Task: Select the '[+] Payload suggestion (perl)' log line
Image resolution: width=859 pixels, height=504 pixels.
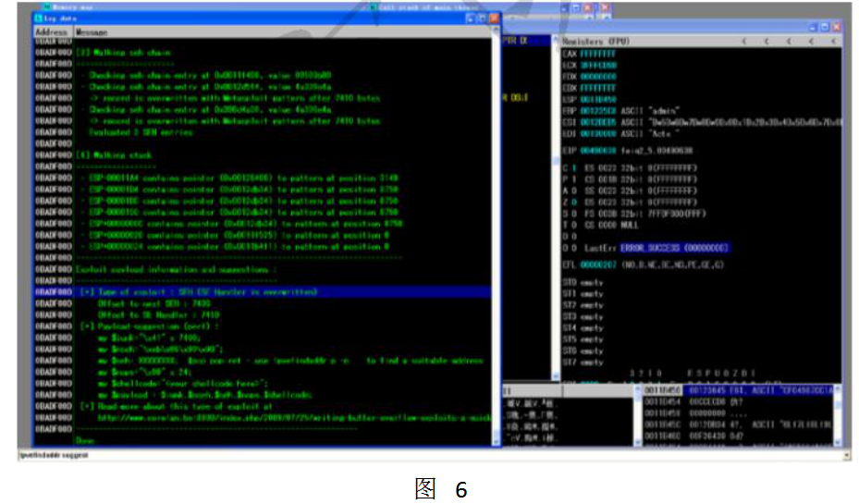Action: (x=150, y=326)
